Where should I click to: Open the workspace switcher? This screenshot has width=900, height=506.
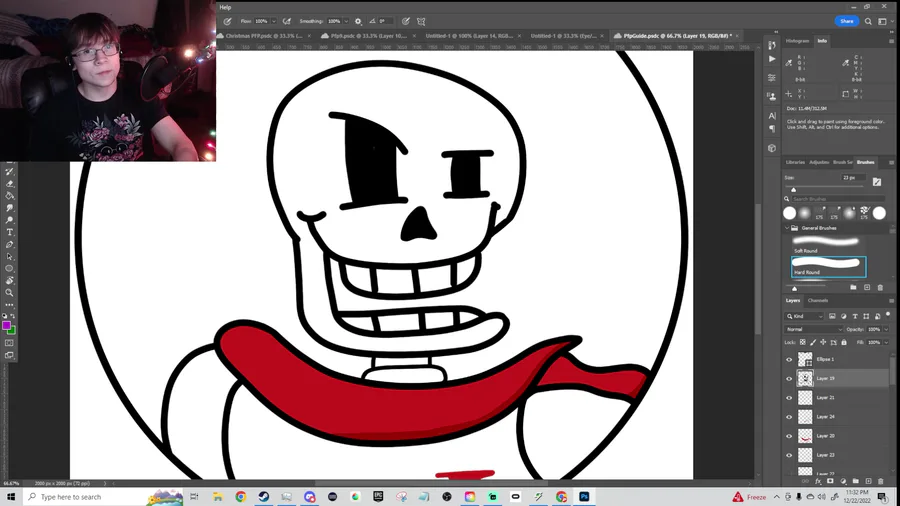[x=882, y=21]
